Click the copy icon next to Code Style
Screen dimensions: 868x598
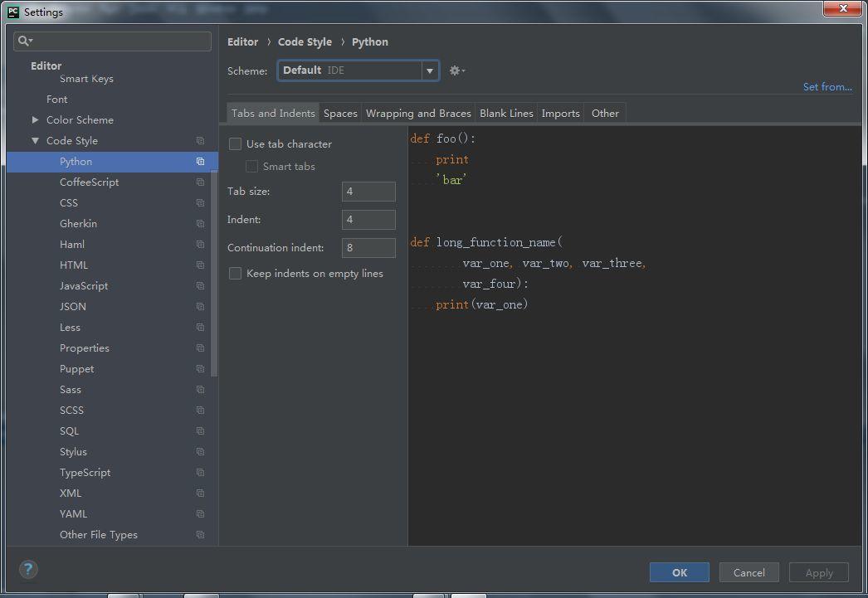pyautogui.click(x=200, y=141)
